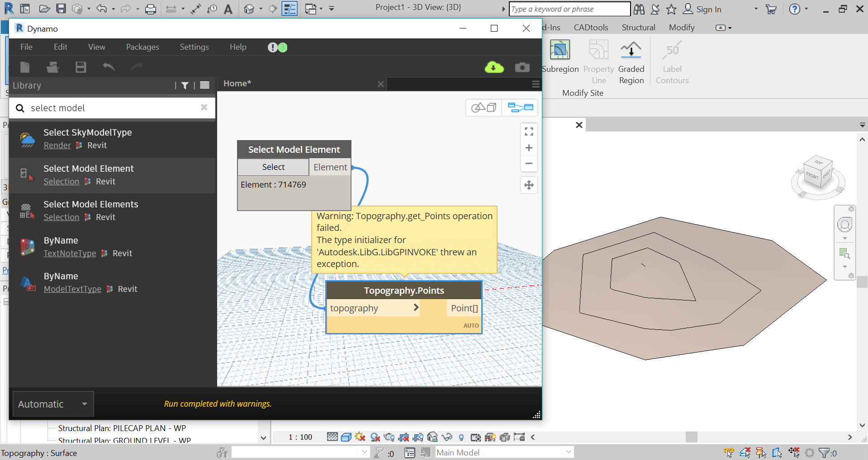Viewport: 868px width, 460px height.
Task: Click Revit horizontal view scrollbar thumb
Action: tap(691, 437)
